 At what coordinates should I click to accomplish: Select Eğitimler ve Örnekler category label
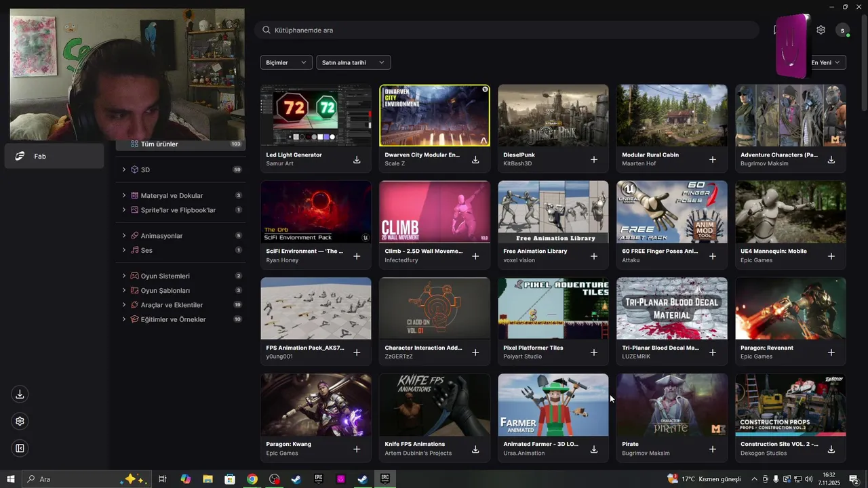pyautogui.click(x=173, y=319)
